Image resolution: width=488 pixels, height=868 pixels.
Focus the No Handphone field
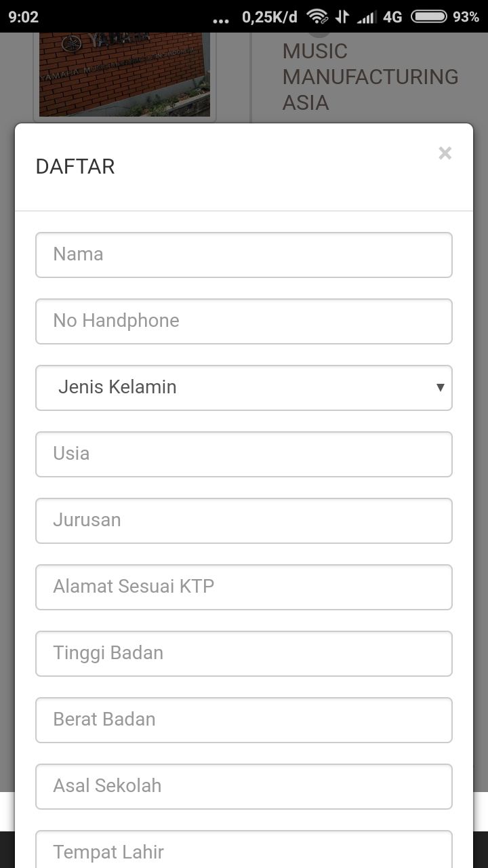(x=244, y=321)
